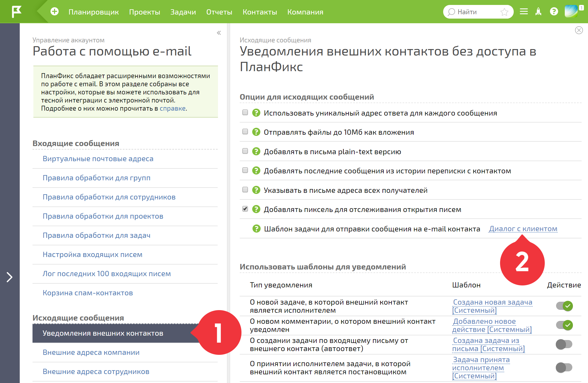Enable toggle for task from incoming letter

pos(564,344)
